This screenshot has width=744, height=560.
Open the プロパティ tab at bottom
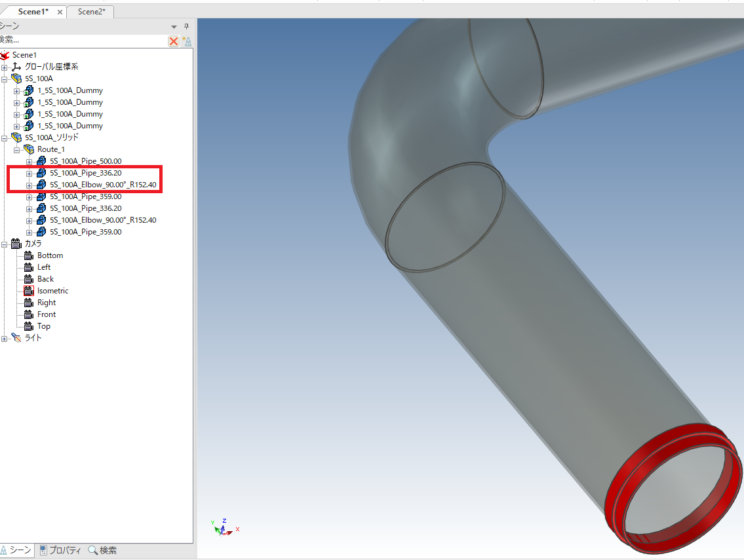click(x=60, y=550)
